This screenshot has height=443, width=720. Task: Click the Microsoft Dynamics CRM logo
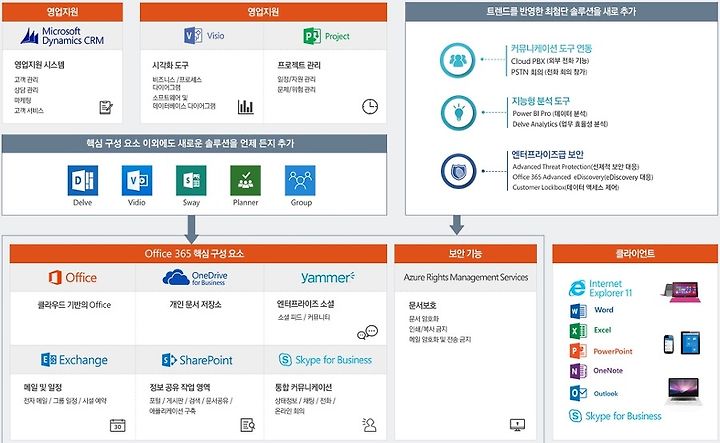coord(62,36)
